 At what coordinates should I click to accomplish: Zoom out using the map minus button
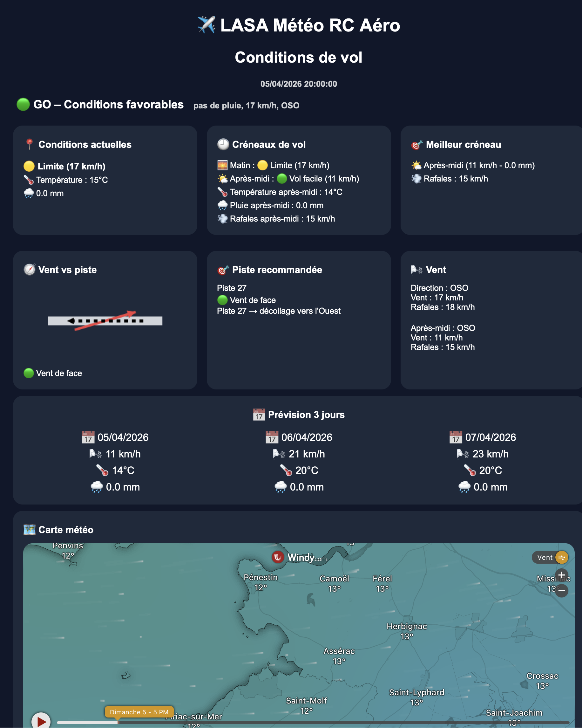(x=561, y=590)
